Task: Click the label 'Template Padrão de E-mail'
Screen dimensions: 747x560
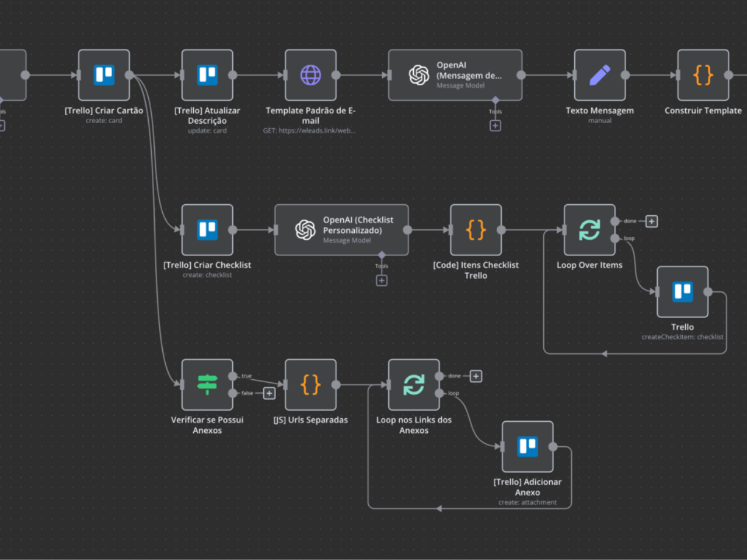Action: [310, 116]
